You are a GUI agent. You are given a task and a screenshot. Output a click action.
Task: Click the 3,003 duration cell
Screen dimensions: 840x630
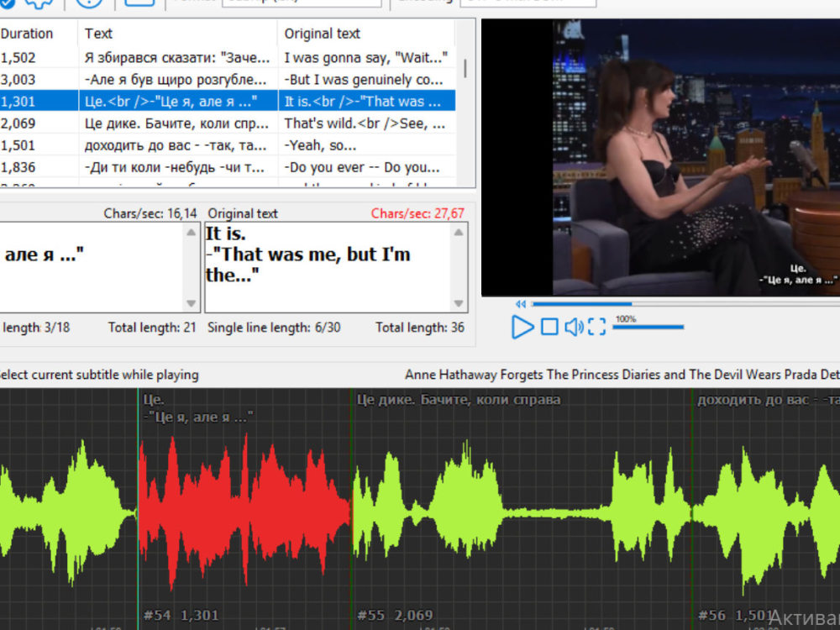39,79
